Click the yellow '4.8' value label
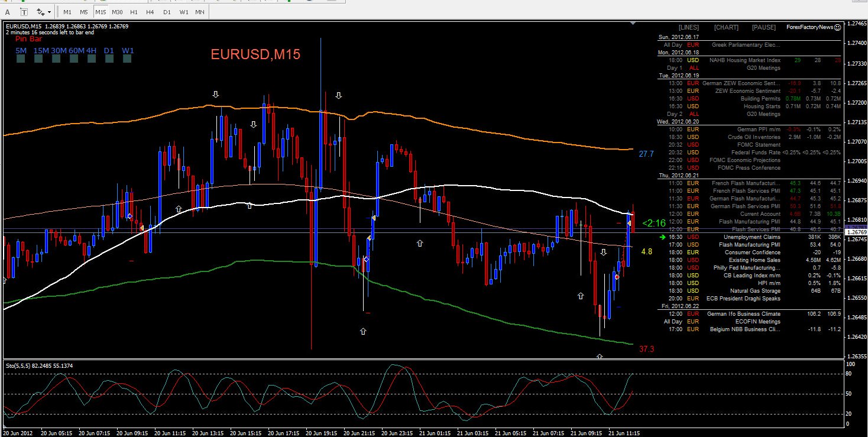 647,251
